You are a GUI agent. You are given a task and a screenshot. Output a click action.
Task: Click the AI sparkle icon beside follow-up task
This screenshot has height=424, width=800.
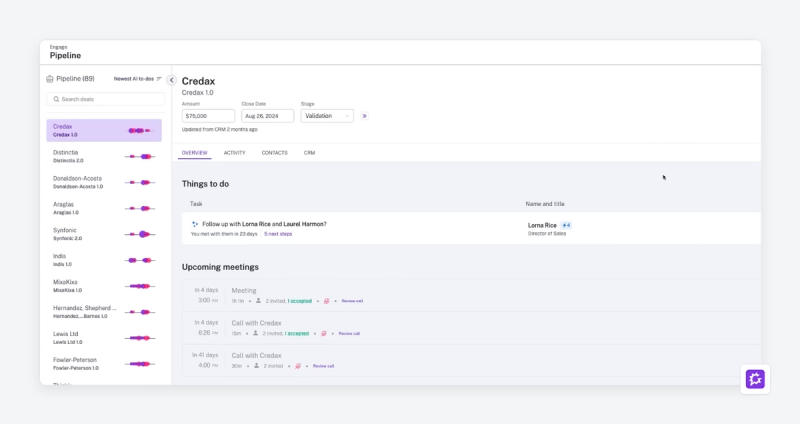pyautogui.click(x=194, y=224)
